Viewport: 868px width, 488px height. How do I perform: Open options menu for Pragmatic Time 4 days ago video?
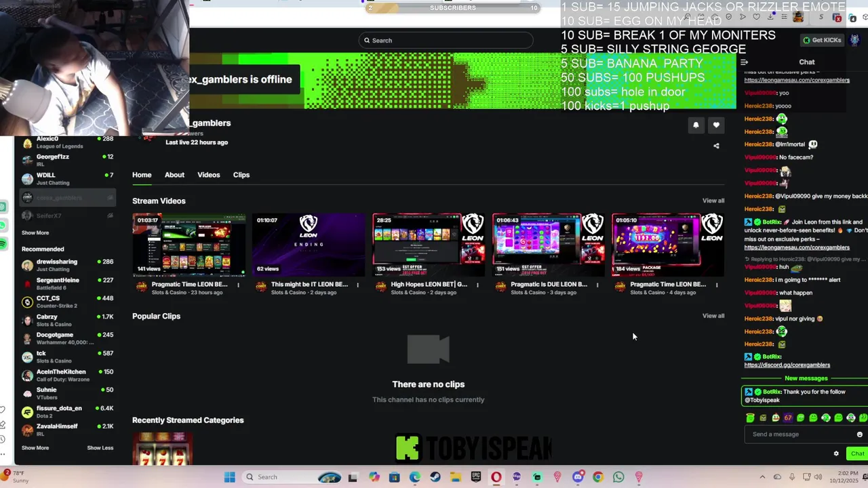[x=717, y=285]
